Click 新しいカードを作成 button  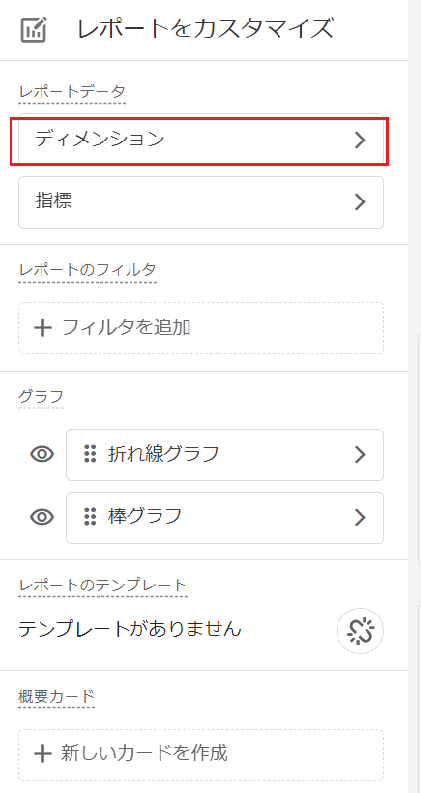point(201,754)
